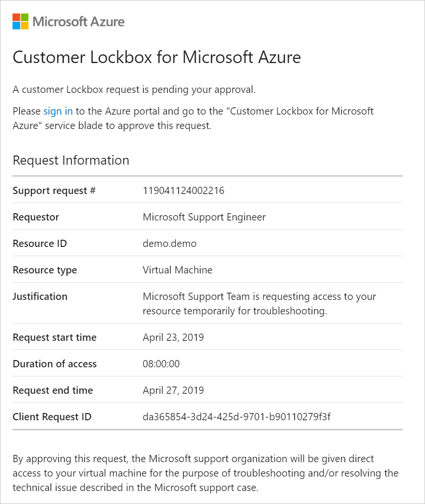Select the Support request # label
The width and height of the screenshot is (425, 504).
[54, 191]
